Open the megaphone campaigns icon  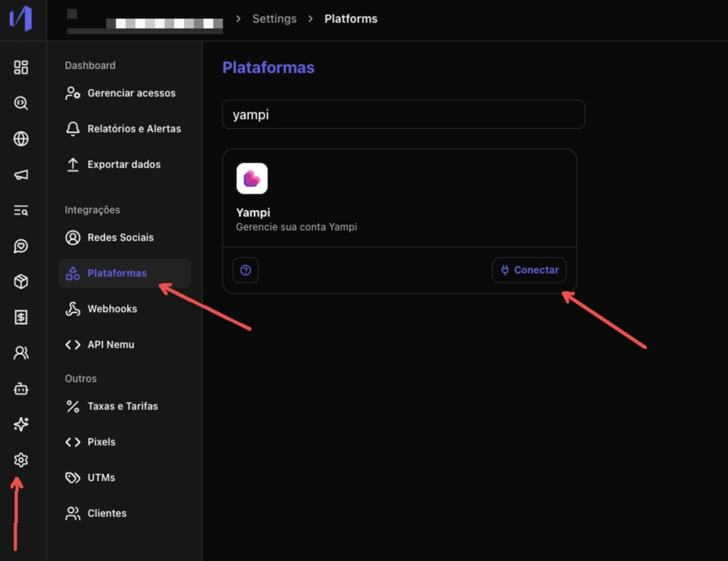pos(21,174)
